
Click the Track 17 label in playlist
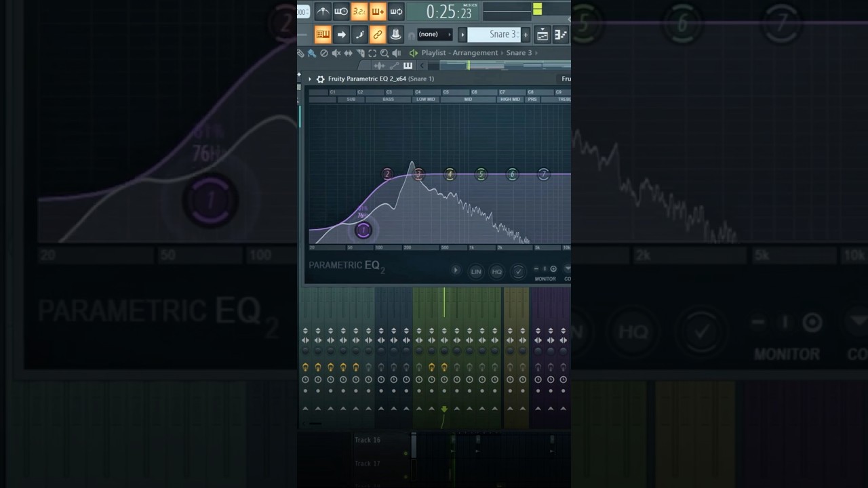click(x=368, y=464)
